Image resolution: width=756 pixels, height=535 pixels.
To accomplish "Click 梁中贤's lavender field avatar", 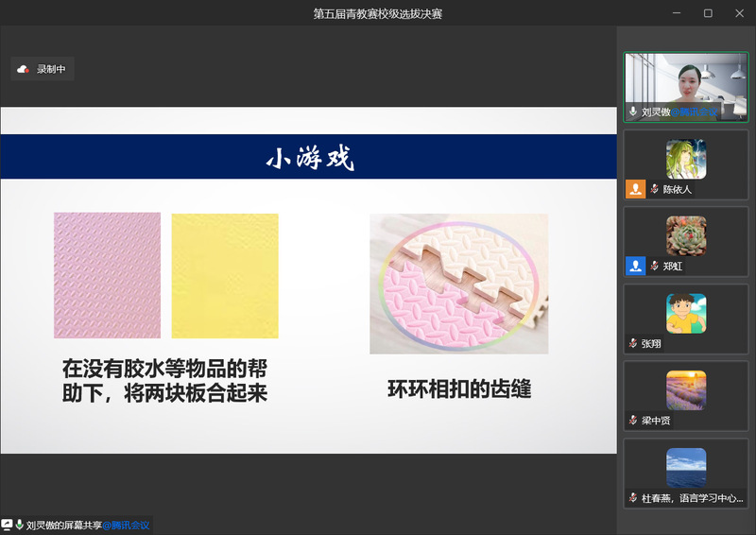I will pyautogui.click(x=685, y=389).
